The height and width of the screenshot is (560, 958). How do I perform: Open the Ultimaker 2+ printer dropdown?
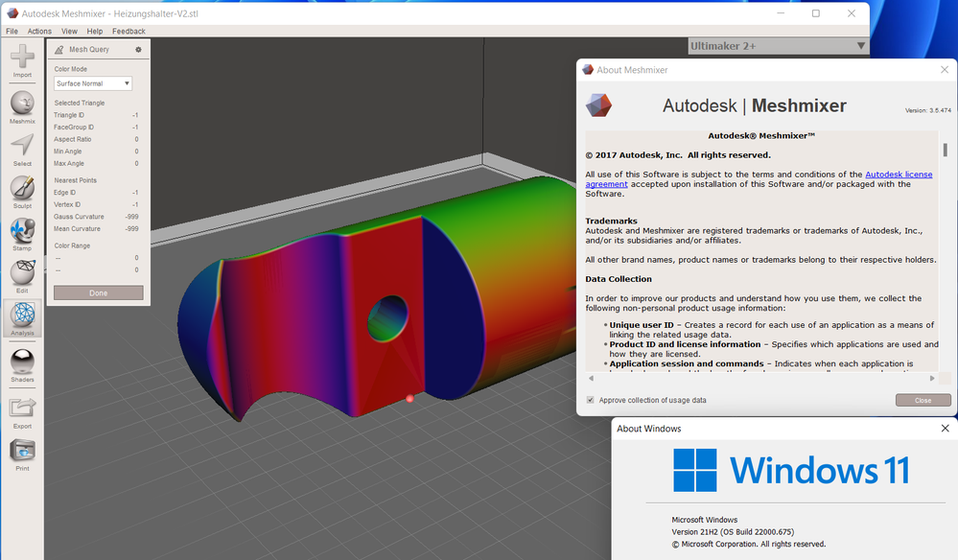(x=778, y=46)
